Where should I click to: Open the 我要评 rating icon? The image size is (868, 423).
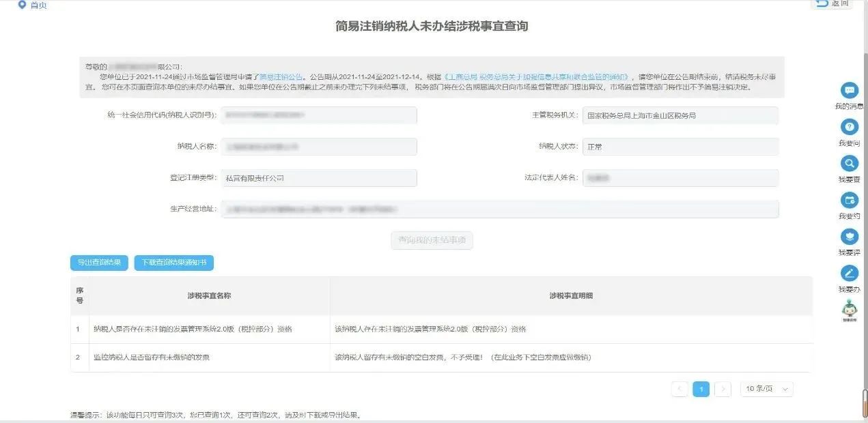850,237
